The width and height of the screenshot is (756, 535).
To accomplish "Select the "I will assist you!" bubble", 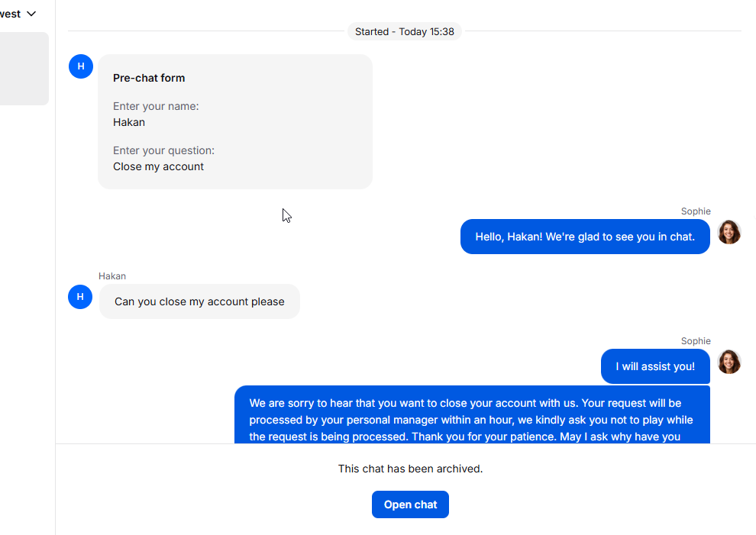I will tap(655, 366).
